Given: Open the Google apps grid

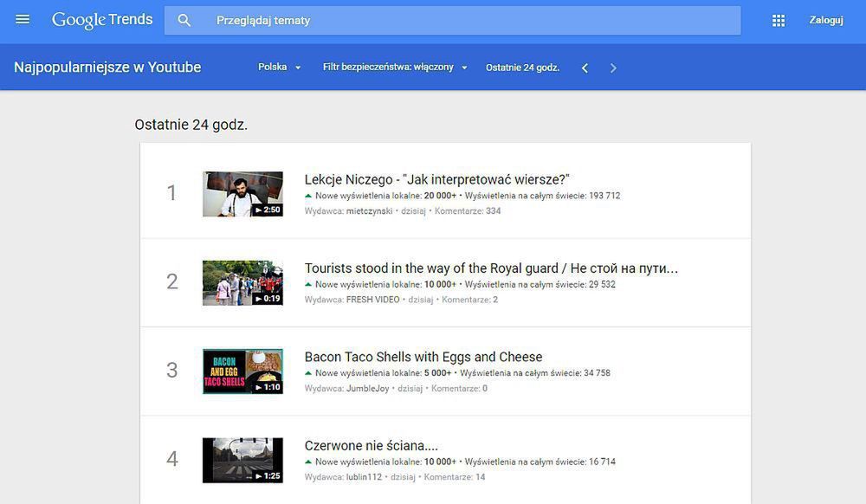Looking at the screenshot, I should point(779,21).
